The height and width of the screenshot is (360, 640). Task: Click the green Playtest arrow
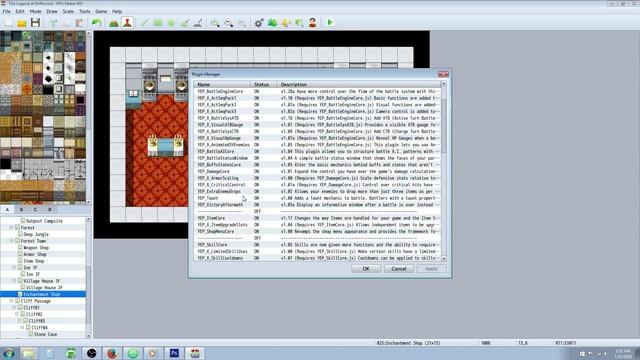(x=330, y=23)
